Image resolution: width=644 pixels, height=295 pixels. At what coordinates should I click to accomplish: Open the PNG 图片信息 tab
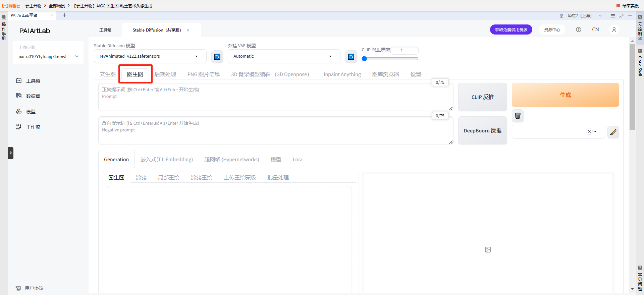(204, 74)
